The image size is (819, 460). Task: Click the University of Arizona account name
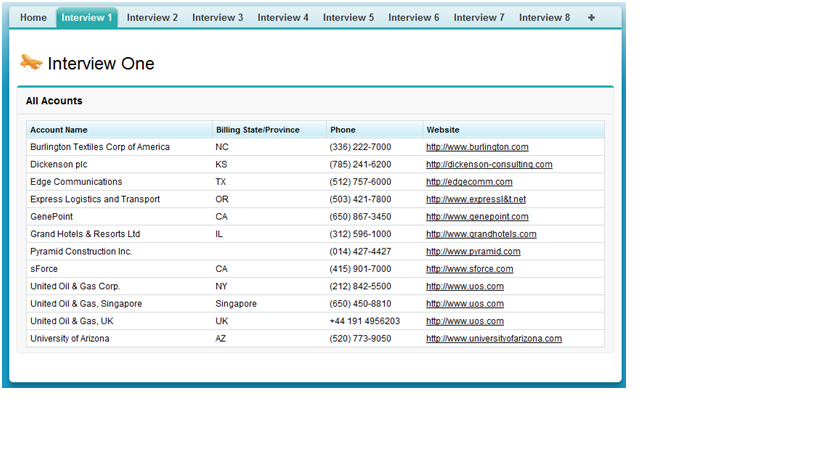click(69, 338)
